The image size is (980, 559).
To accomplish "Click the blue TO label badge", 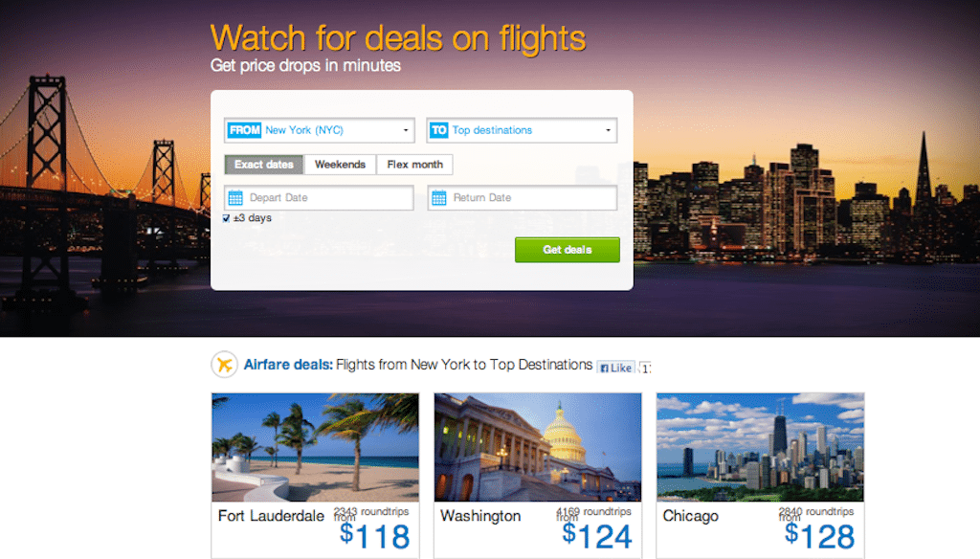I will (x=438, y=130).
